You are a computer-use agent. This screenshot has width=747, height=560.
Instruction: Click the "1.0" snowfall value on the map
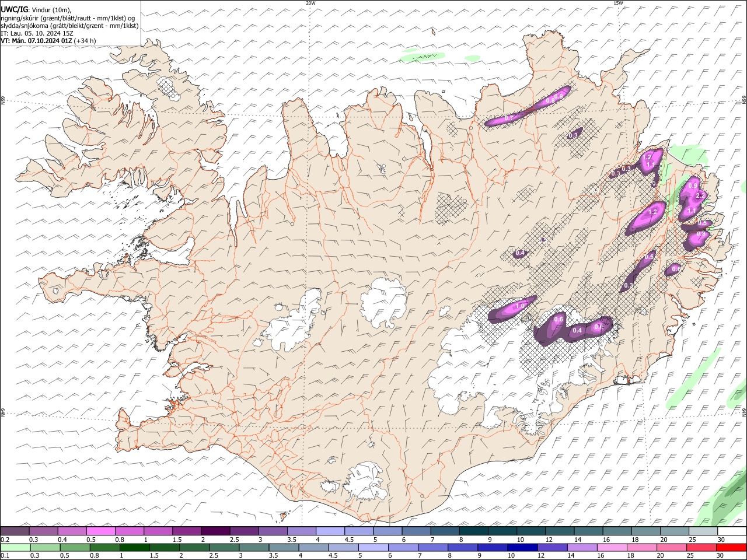[x=521, y=305]
